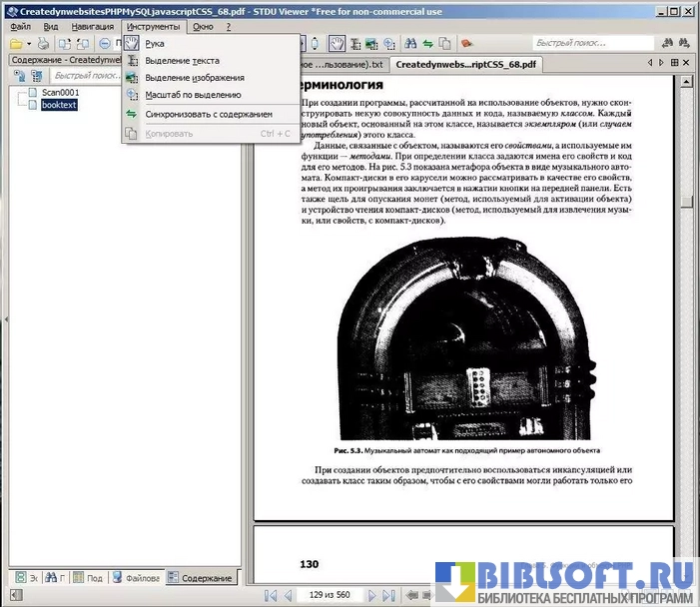Click the print icon in toolbar
Image resolution: width=700 pixels, height=607 pixels.
click(43, 44)
